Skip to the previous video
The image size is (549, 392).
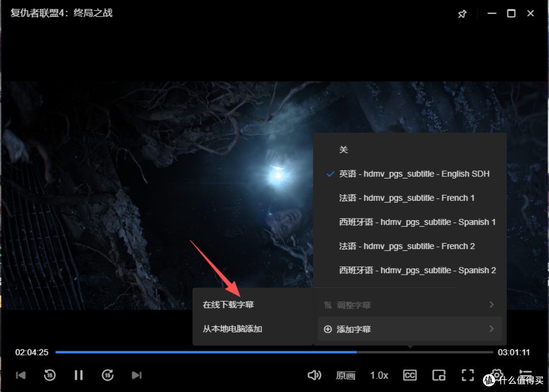(x=21, y=375)
